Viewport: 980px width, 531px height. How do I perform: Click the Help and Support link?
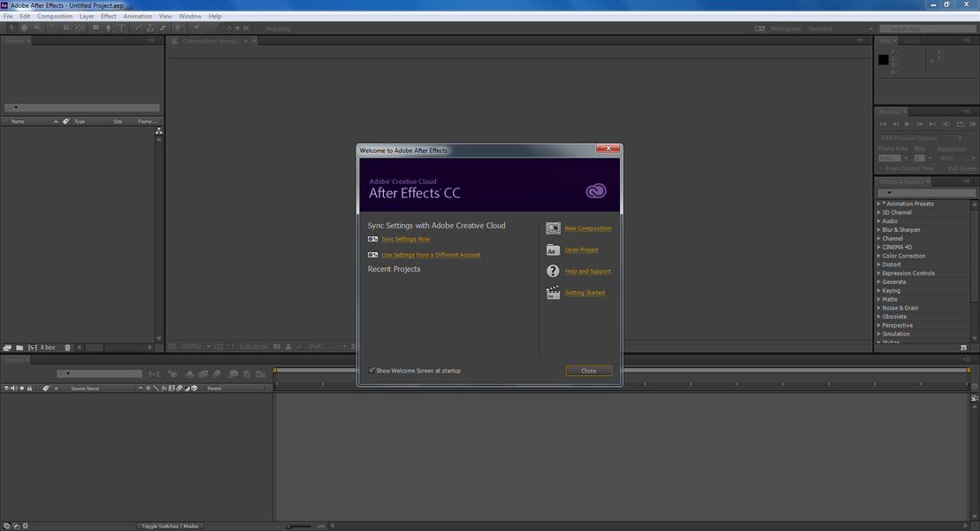[587, 271]
